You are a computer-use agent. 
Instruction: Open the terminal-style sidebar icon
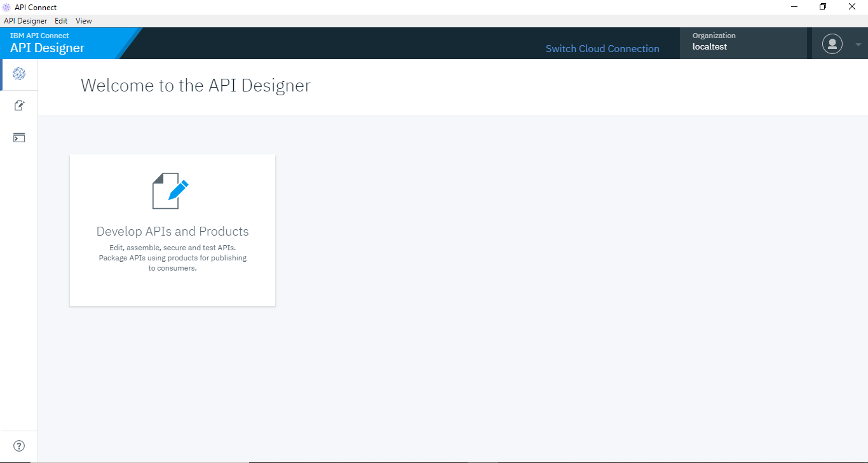19,138
